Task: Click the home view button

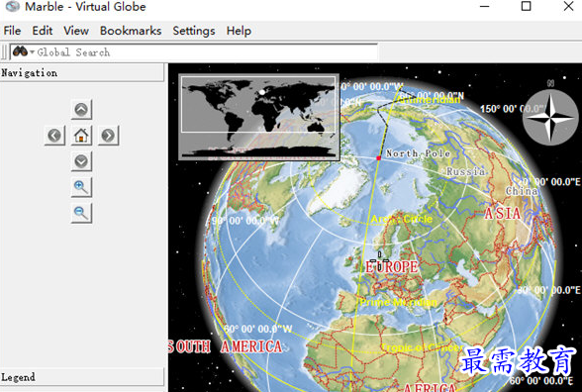Action: (x=81, y=136)
